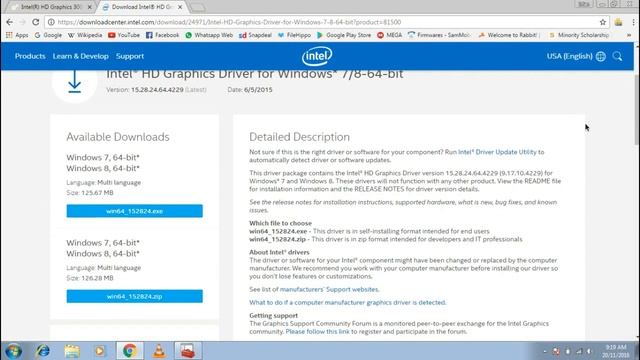Open Chrome menu button
The height and width of the screenshot is (360, 640).
(x=634, y=22)
